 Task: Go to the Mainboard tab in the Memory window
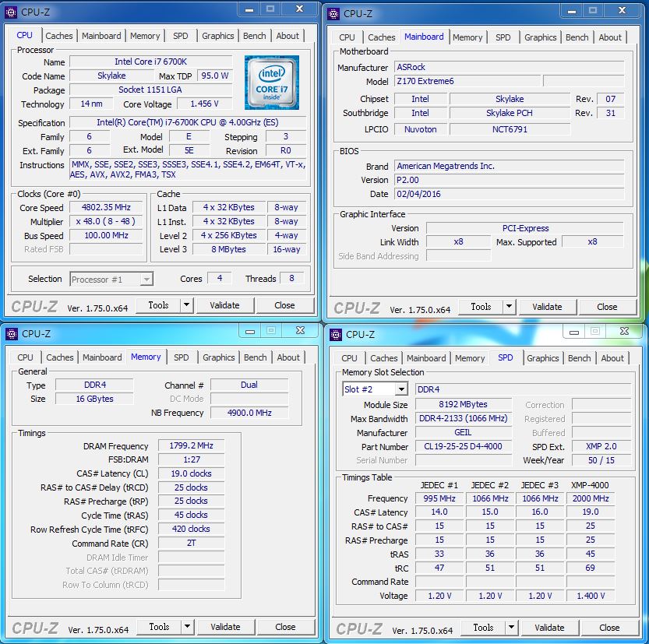coord(102,357)
